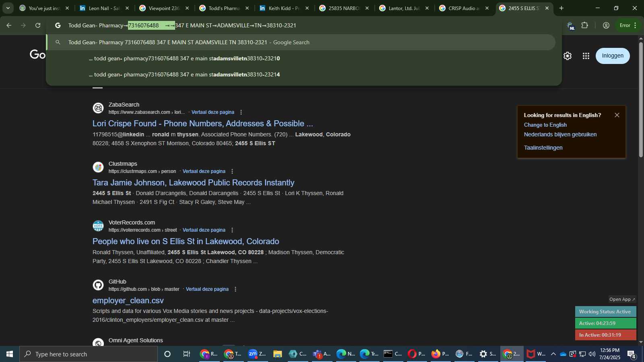
Task: Open the Lori Crispe Found result
Action: pyautogui.click(x=202, y=123)
